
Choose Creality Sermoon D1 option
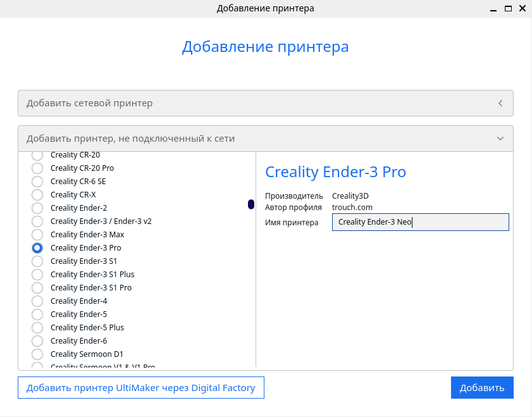pyautogui.click(x=37, y=354)
